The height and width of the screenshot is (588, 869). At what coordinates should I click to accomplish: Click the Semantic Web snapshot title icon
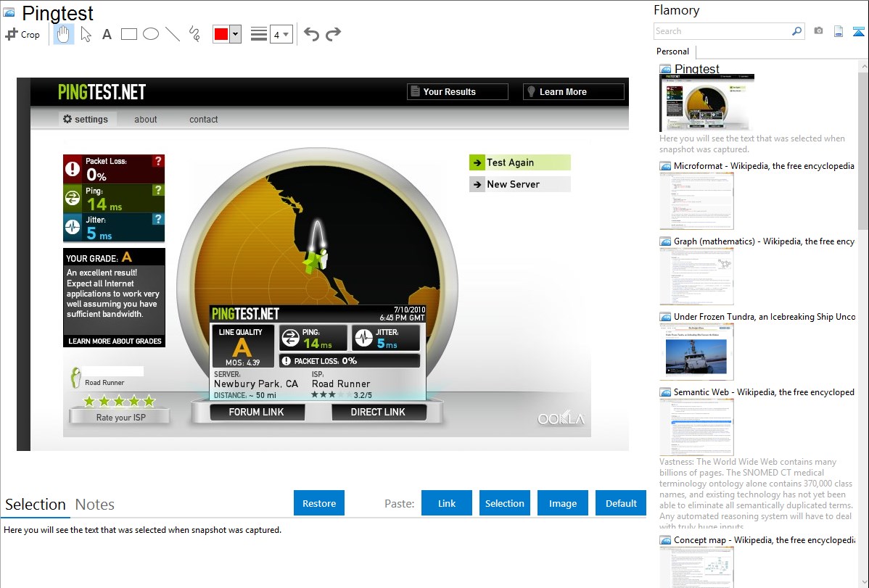click(x=665, y=392)
